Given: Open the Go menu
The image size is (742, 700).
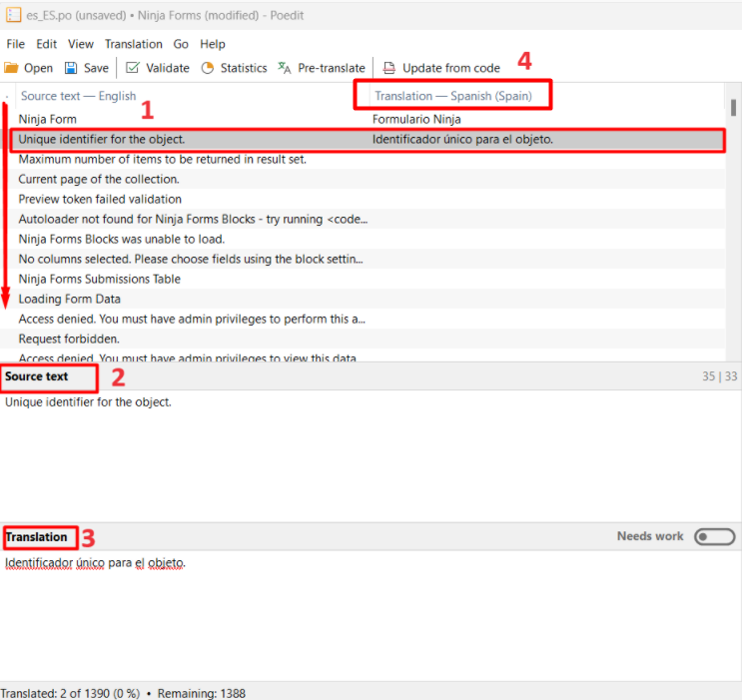Looking at the screenshot, I should 181,44.
